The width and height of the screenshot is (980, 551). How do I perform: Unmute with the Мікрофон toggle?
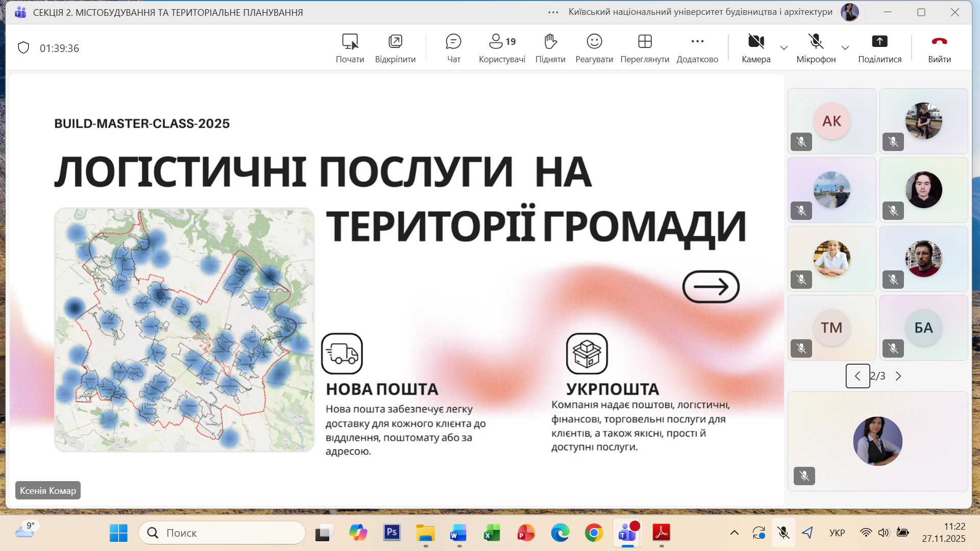pyautogui.click(x=816, y=48)
